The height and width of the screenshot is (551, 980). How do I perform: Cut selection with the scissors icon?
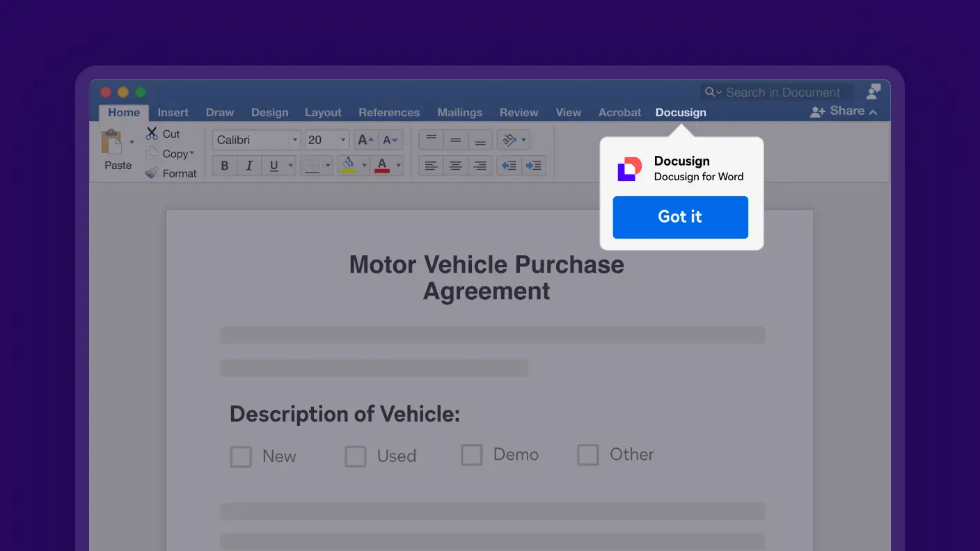tap(152, 133)
